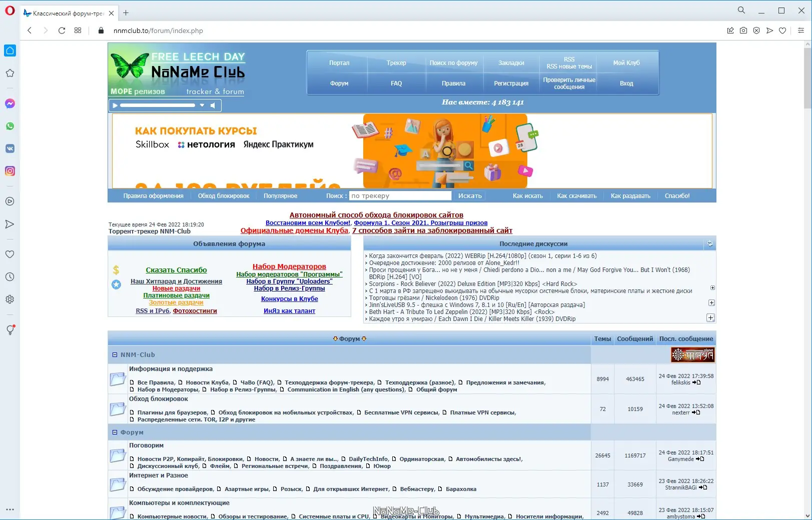Click the course purchase ad banner
This screenshot has width=812, height=520.
[x=412, y=151]
